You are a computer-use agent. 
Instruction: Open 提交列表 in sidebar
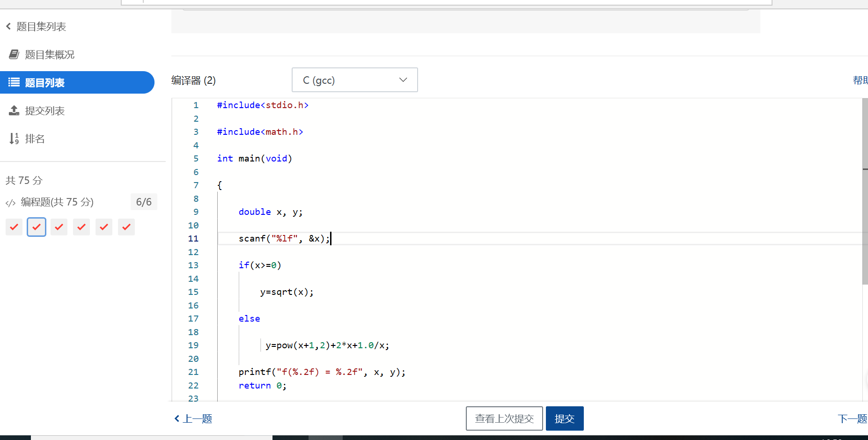click(45, 111)
